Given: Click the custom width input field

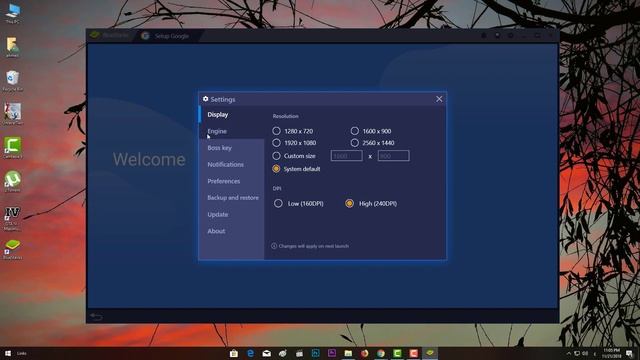Looking at the screenshot, I should pos(347,156).
